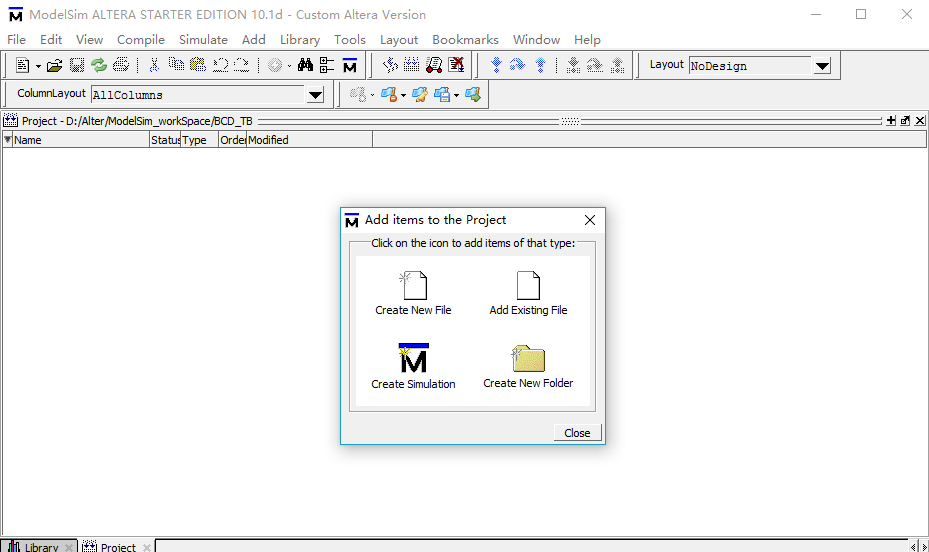Open the Add to Wave dropdown arrow

coord(289,66)
